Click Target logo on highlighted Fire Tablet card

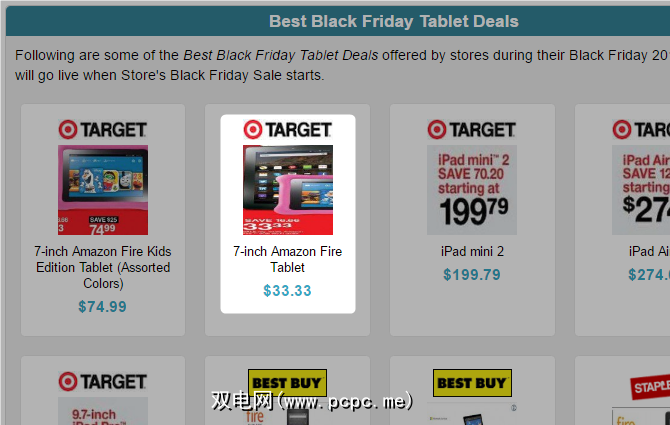[287, 129]
